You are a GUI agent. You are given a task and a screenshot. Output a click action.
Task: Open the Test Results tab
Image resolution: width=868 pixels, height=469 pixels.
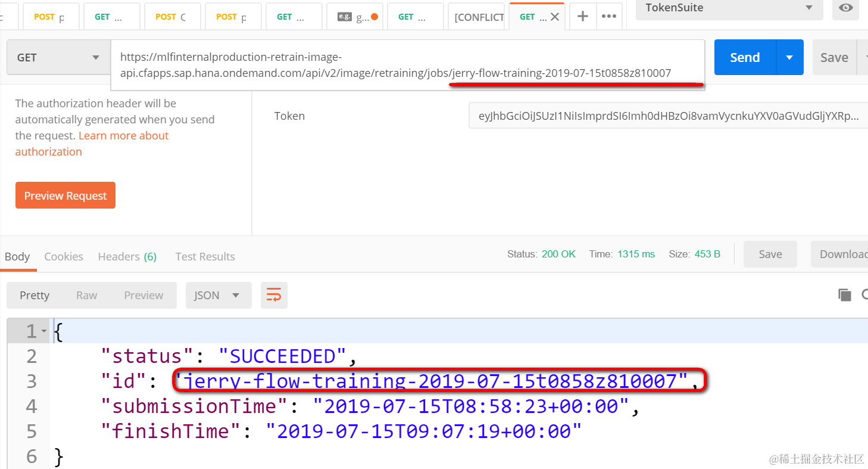(x=205, y=256)
